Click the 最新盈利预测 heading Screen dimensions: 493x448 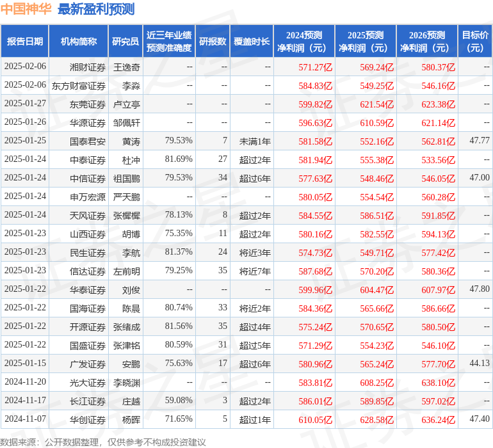(96, 9)
